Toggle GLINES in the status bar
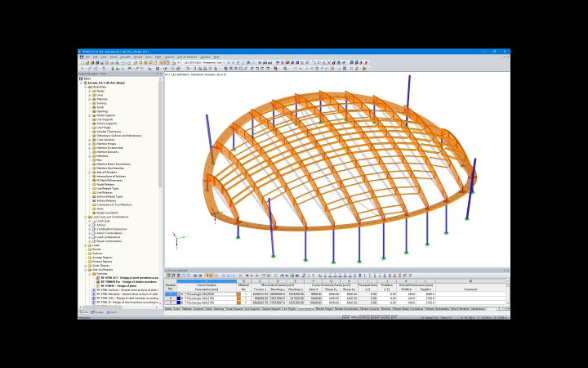588x368 pixels. tap(385, 317)
